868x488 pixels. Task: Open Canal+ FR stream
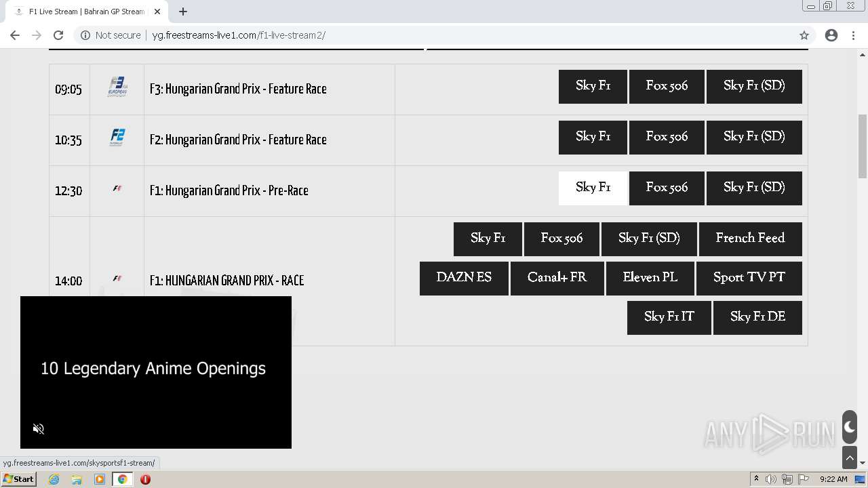click(557, 278)
